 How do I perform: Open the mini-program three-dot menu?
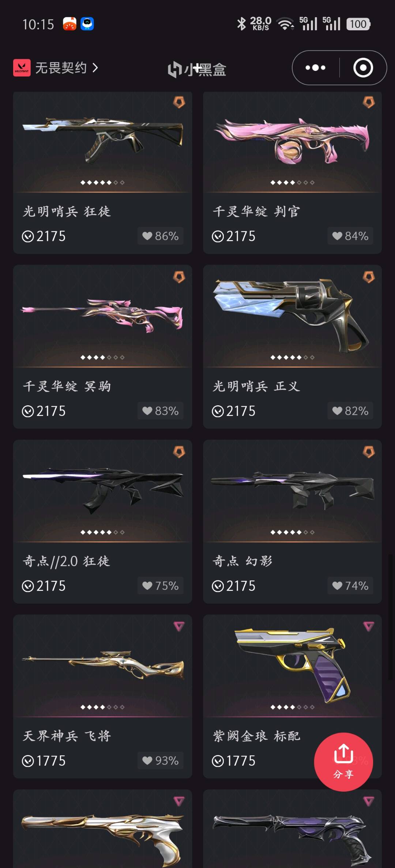[x=315, y=68]
